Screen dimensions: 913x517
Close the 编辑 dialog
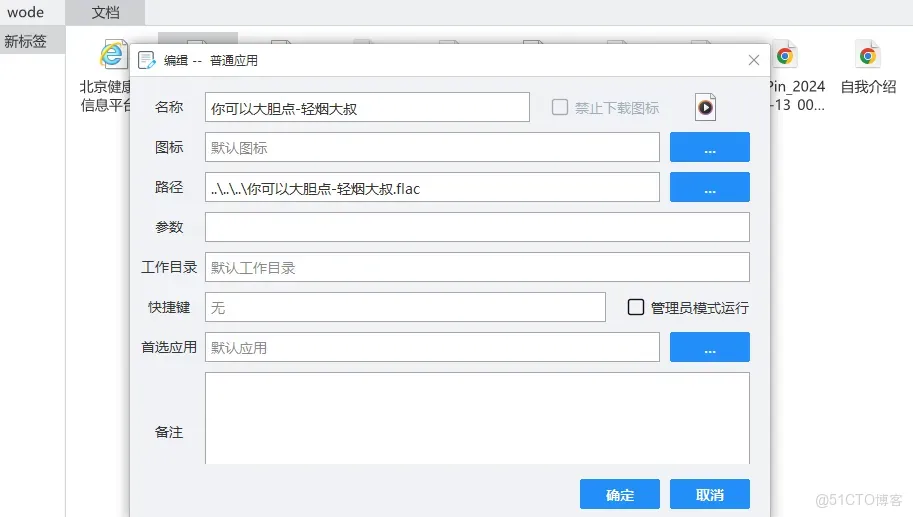754,60
